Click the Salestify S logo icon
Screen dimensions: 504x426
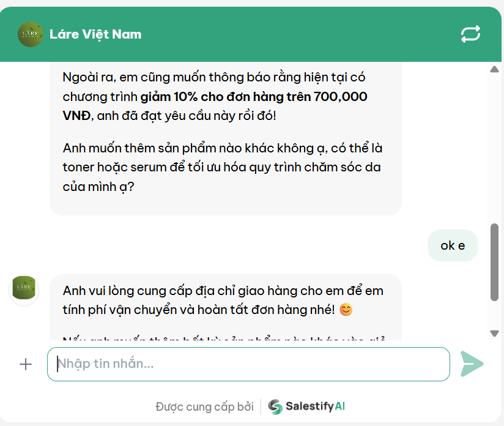tap(275, 406)
